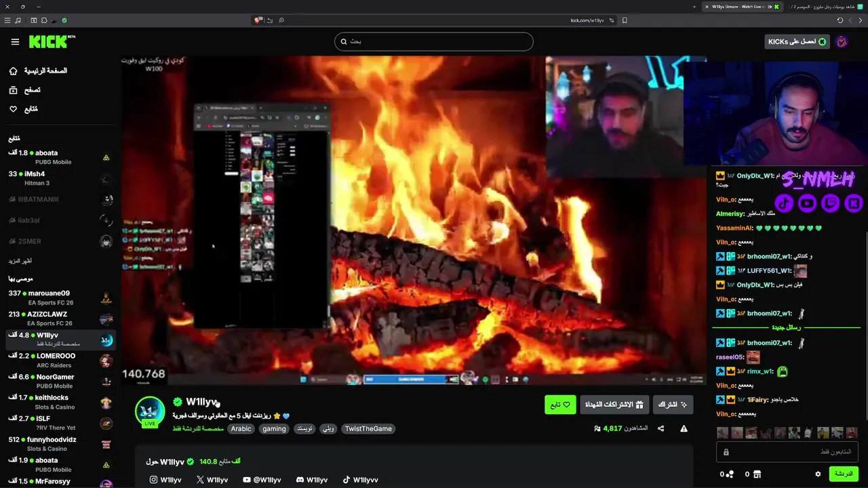Click the report warning triangle icon
The height and width of the screenshot is (488, 868).
pos(684,428)
